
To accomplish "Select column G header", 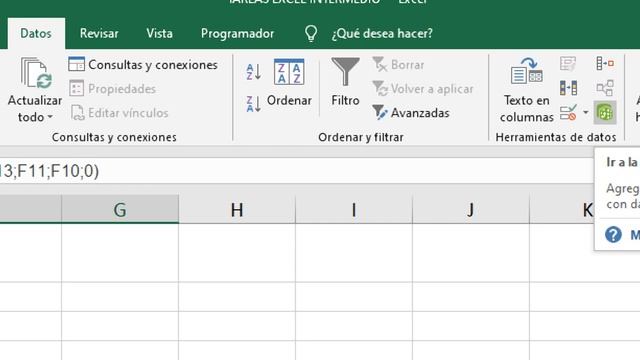I will pyautogui.click(x=120, y=209).
